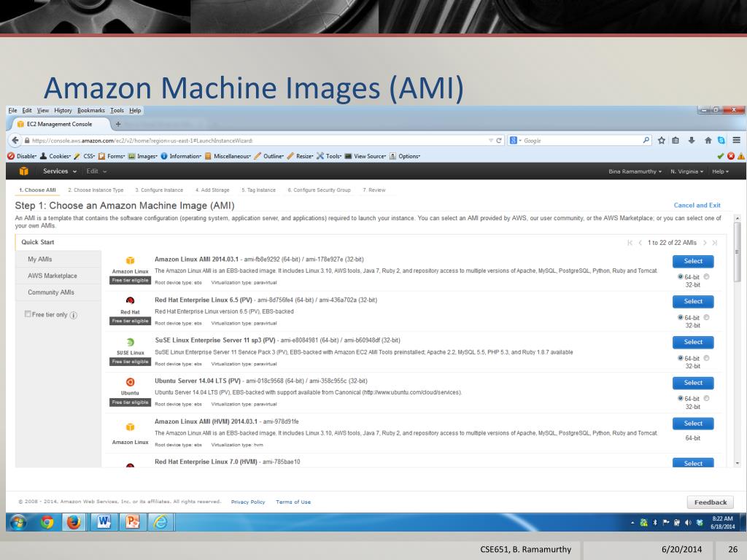Select 32-bit for Amazon Linux AMI 2014.03.1
This screenshot has width=747, height=560.
(x=706, y=276)
